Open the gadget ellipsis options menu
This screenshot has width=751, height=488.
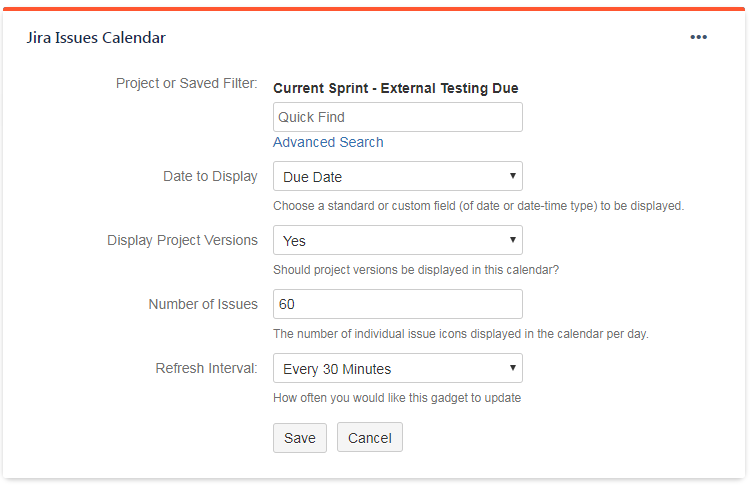coord(698,38)
